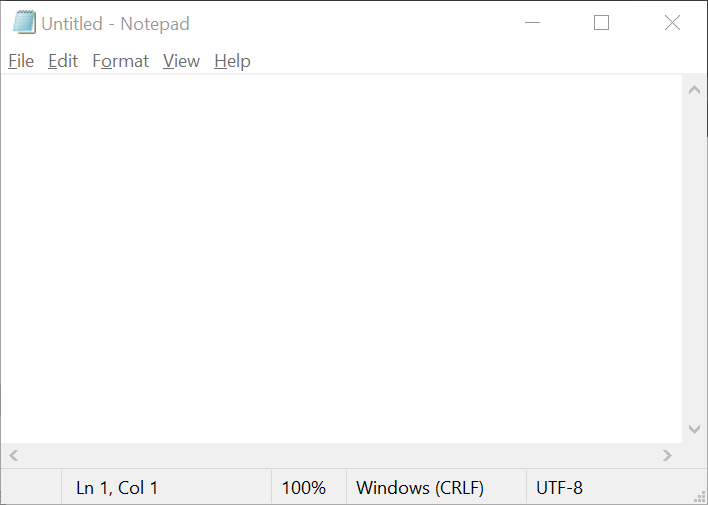Click the vertical scrollbar down arrow
The image size is (708, 505).
pyautogui.click(x=694, y=429)
